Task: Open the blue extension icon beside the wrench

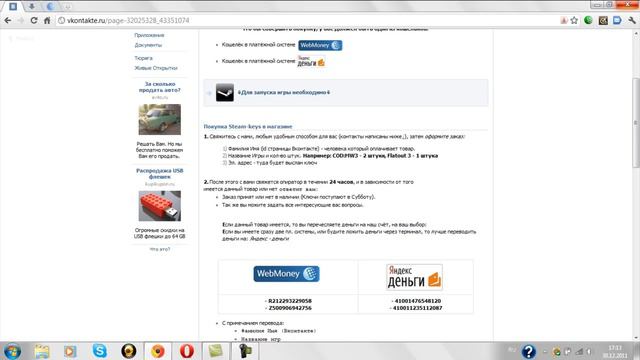Action: (x=617, y=20)
